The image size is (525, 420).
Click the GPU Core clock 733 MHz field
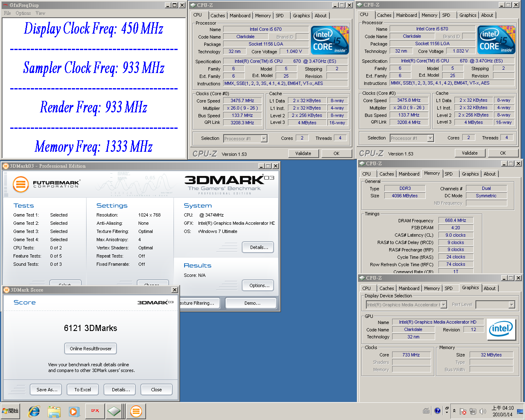[x=411, y=355]
